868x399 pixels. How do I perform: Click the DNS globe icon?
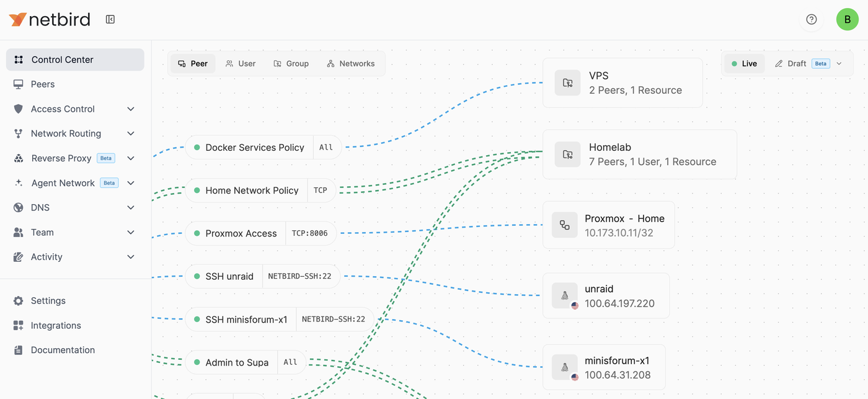19,207
